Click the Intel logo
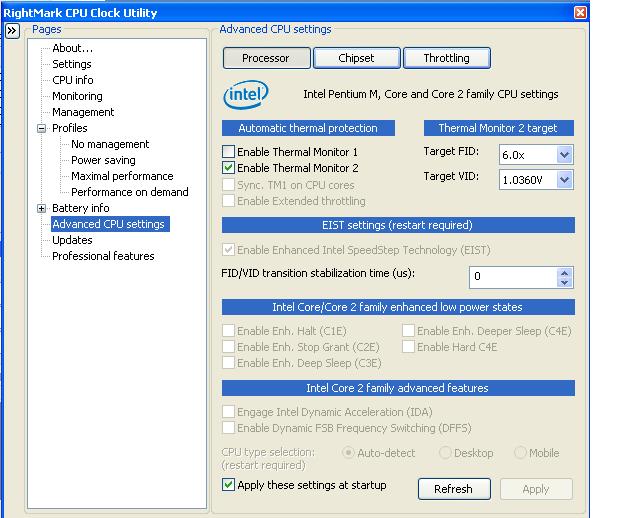Screen dimensions: 640x518 pyautogui.click(x=246, y=95)
